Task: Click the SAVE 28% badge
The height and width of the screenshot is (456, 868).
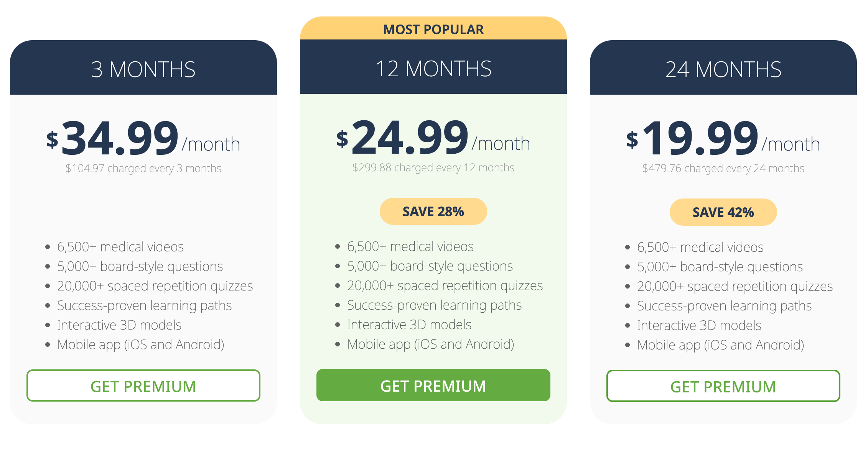Action: click(x=433, y=212)
